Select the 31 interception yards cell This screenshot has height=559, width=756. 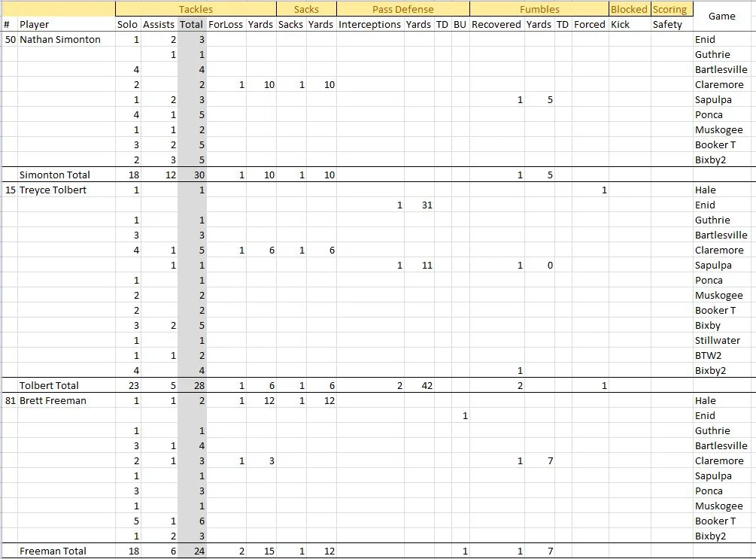pos(419,205)
